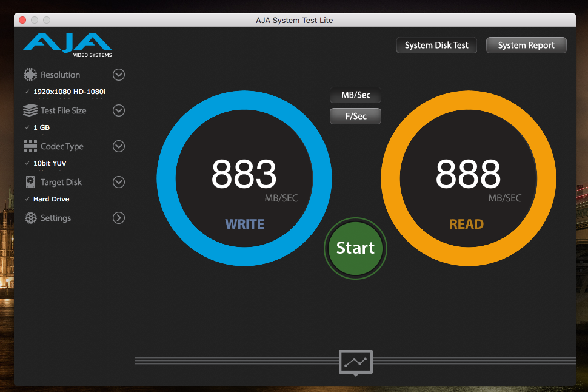
Task: Switch units to MB/Sec
Action: pos(355,95)
